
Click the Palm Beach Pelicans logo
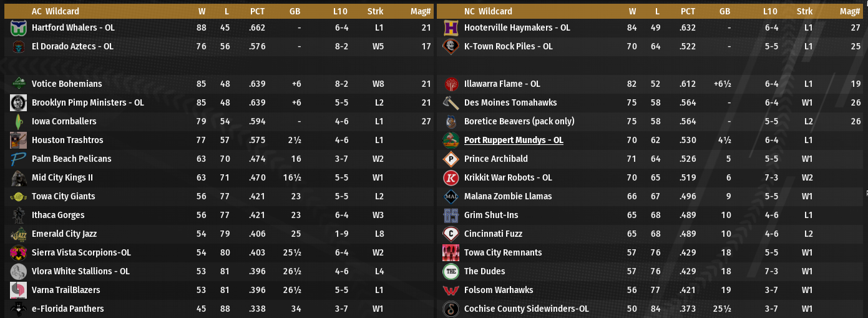click(18, 159)
